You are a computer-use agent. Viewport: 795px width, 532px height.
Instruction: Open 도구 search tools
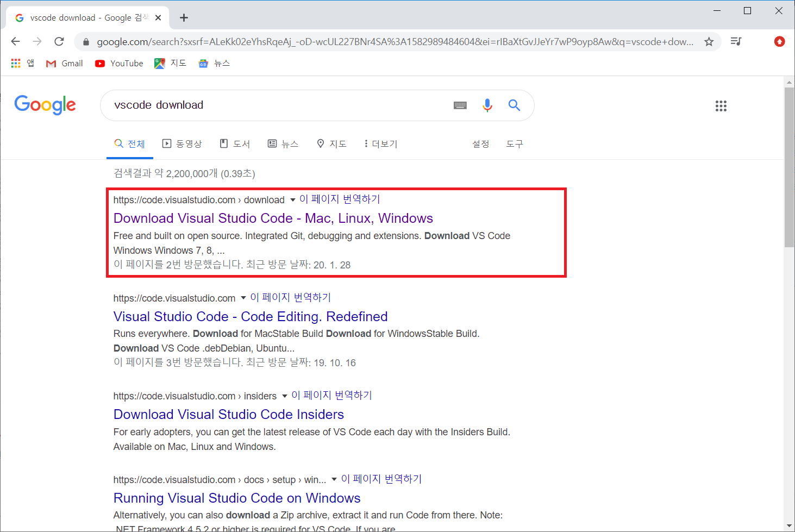point(515,144)
